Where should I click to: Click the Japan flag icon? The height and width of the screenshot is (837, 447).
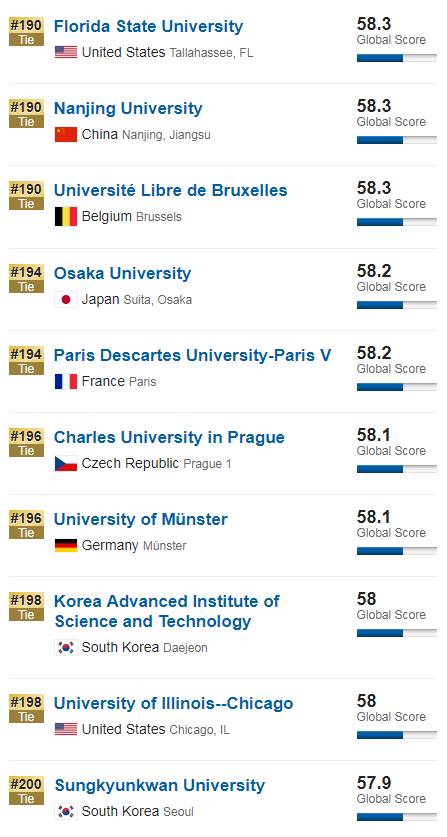click(66, 299)
